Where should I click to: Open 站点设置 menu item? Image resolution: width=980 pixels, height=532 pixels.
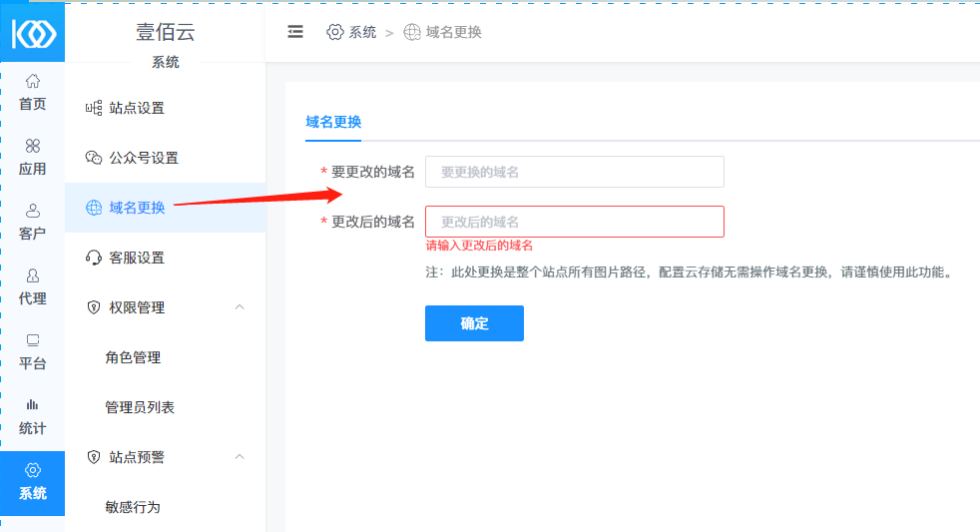[165, 108]
